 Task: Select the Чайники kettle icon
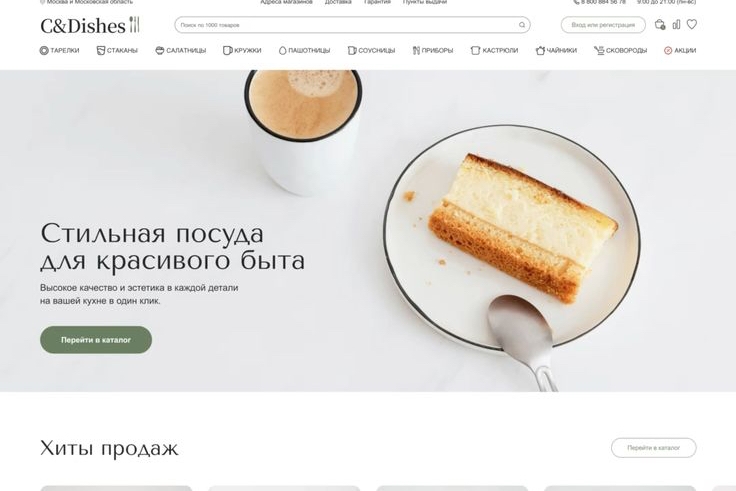(540, 50)
